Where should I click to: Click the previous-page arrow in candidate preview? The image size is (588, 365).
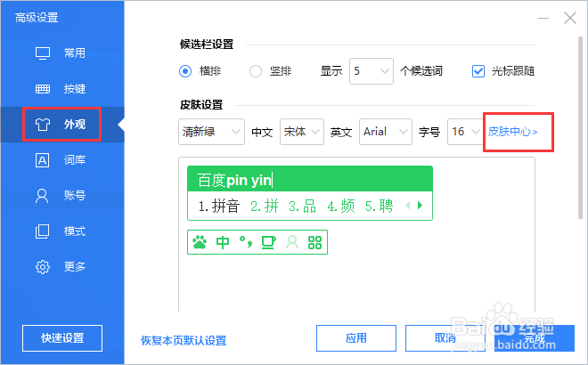(408, 205)
